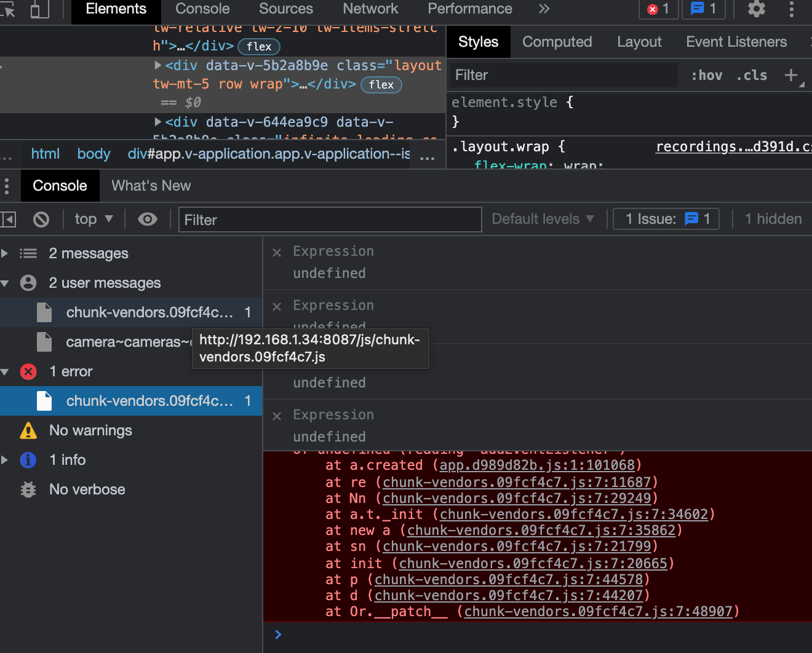Remove the first live Expression
This screenshot has height=653, width=812.
point(277,252)
